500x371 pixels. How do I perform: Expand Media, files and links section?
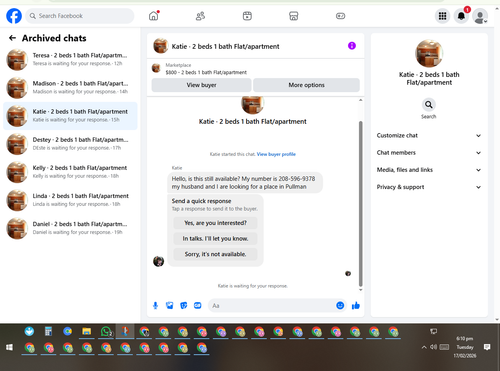coord(429,170)
